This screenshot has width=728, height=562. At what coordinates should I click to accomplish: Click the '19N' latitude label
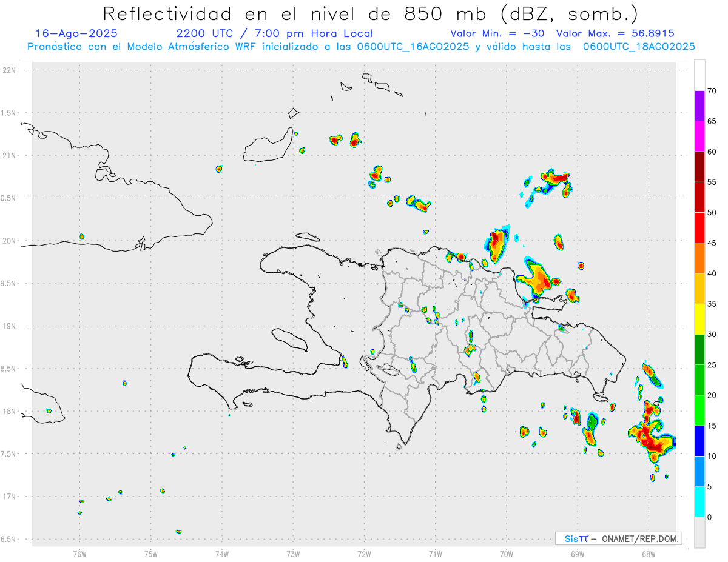(10, 326)
